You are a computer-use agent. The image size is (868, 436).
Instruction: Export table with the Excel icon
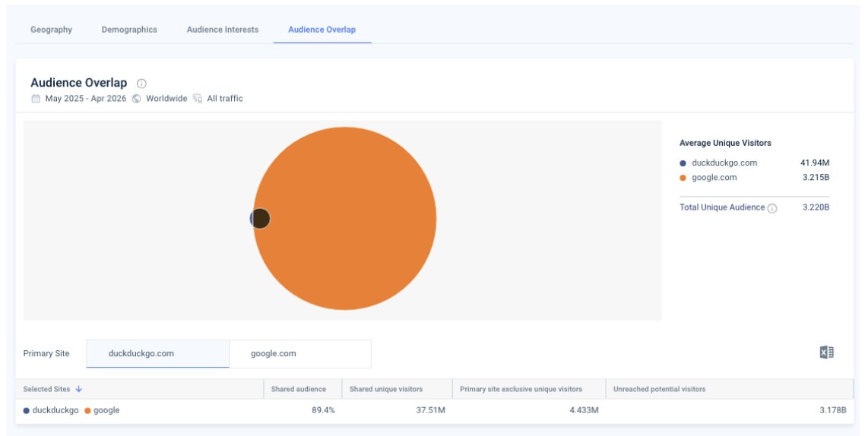coord(826,352)
